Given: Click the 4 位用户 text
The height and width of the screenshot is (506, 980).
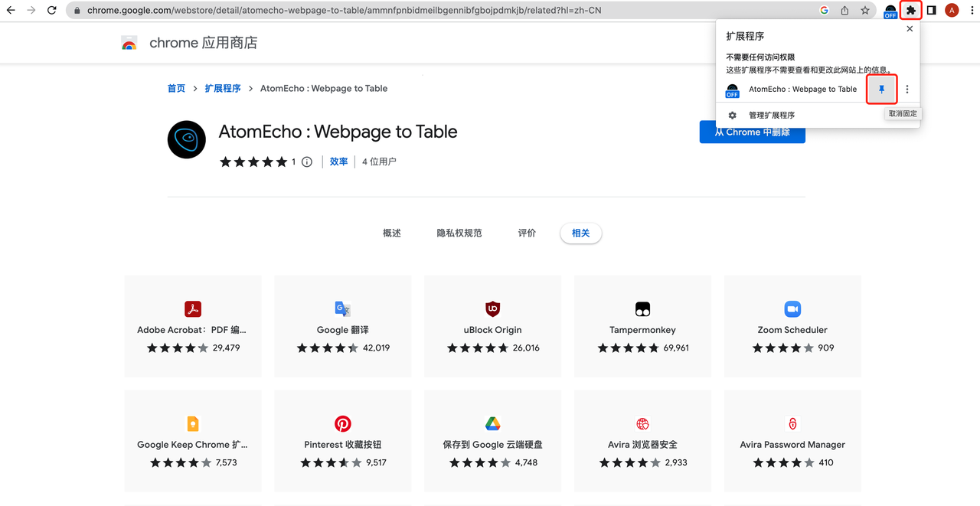Looking at the screenshot, I should click(379, 162).
